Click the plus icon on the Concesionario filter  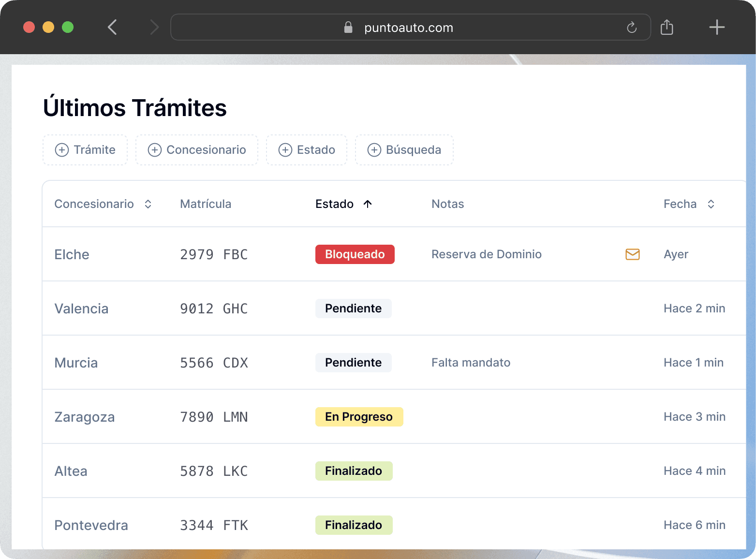coord(155,150)
